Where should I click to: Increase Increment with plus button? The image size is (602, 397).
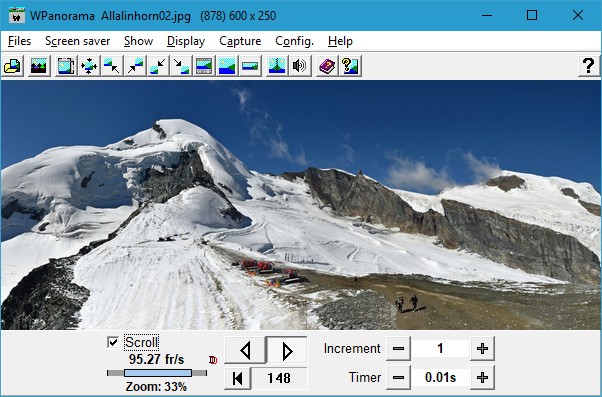point(482,349)
